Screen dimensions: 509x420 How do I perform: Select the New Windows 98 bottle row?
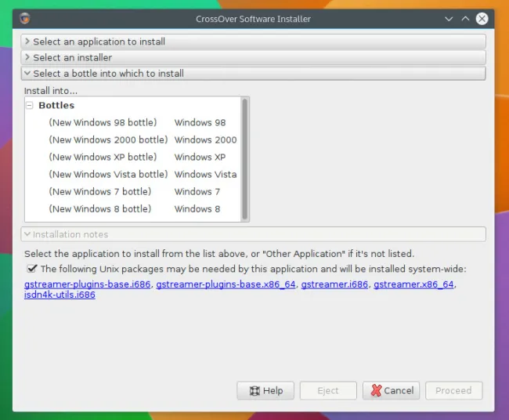[133, 122]
